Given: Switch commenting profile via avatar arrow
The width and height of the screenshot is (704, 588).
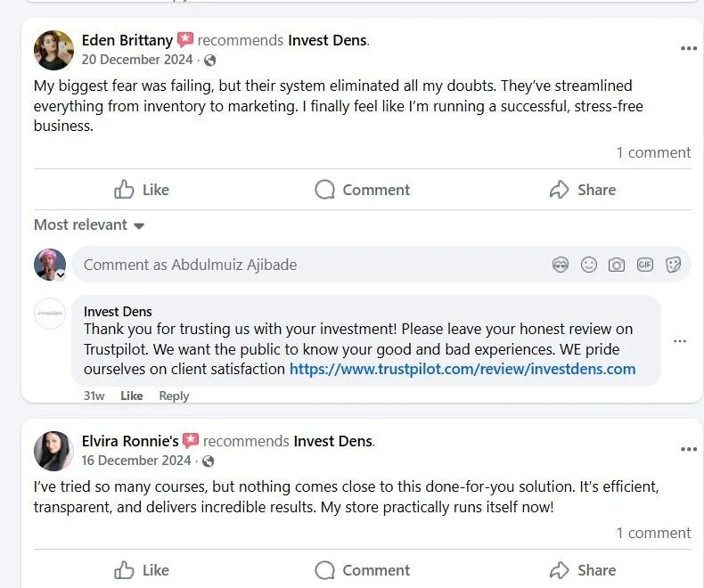Looking at the screenshot, I should coord(61,275).
